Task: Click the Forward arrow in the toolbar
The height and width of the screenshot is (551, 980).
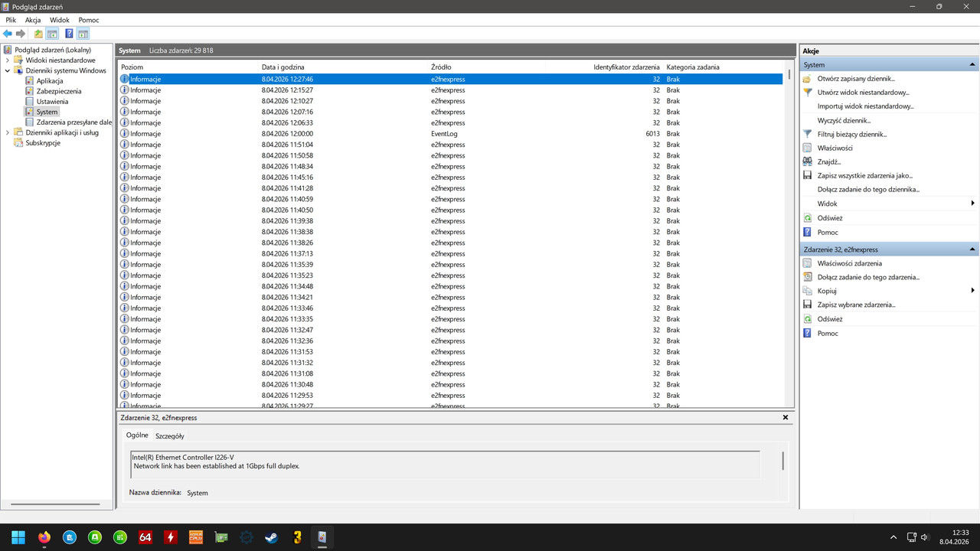Action: (x=21, y=34)
